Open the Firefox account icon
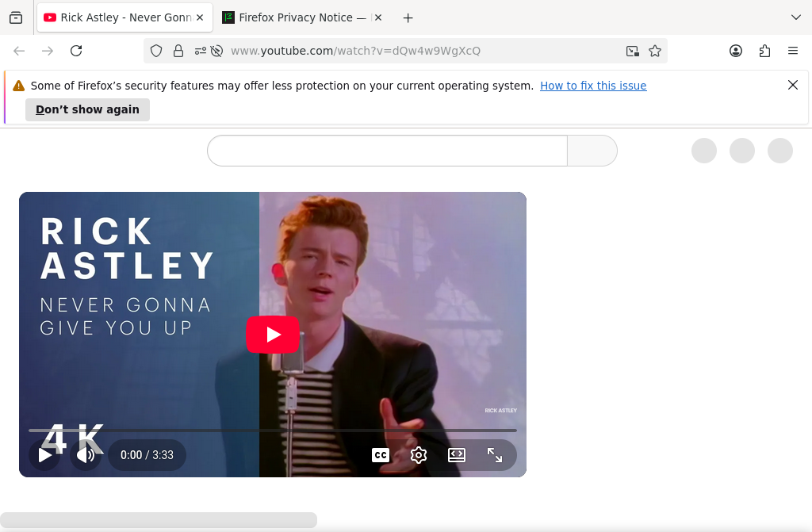 click(736, 51)
